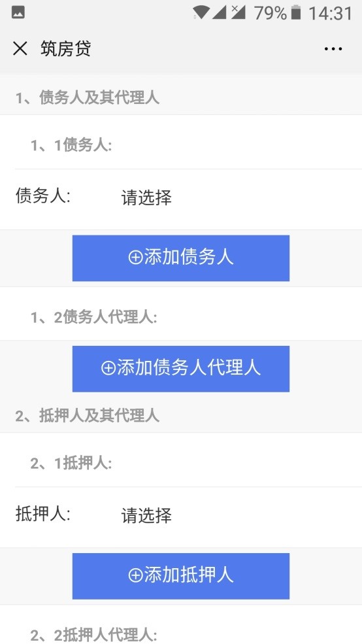Close the 筑房贷 page with X icon
The image size is (362, 644).
(x=20, y=49)
